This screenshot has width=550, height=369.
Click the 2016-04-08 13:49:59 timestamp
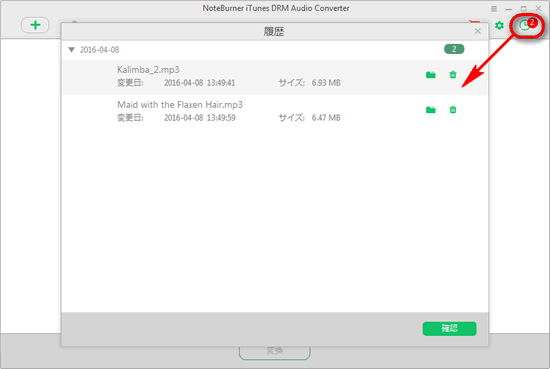pos(200,118)
